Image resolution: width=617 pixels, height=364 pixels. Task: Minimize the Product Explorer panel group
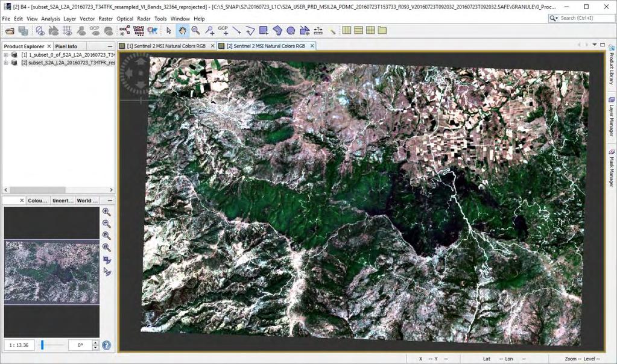point(110,46)
